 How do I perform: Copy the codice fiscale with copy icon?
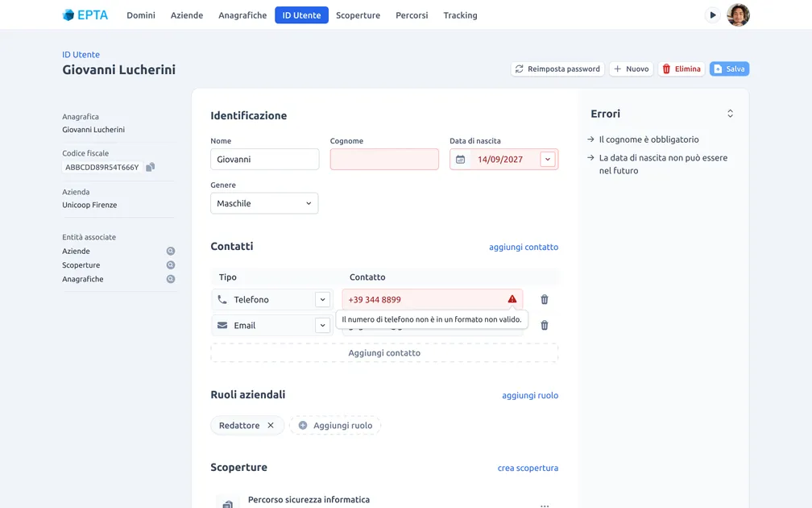150,168
